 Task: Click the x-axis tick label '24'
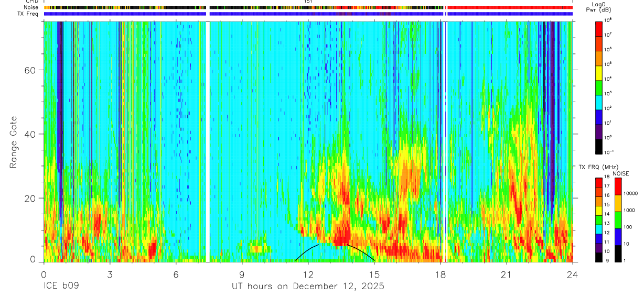click(x=573, y=275)
